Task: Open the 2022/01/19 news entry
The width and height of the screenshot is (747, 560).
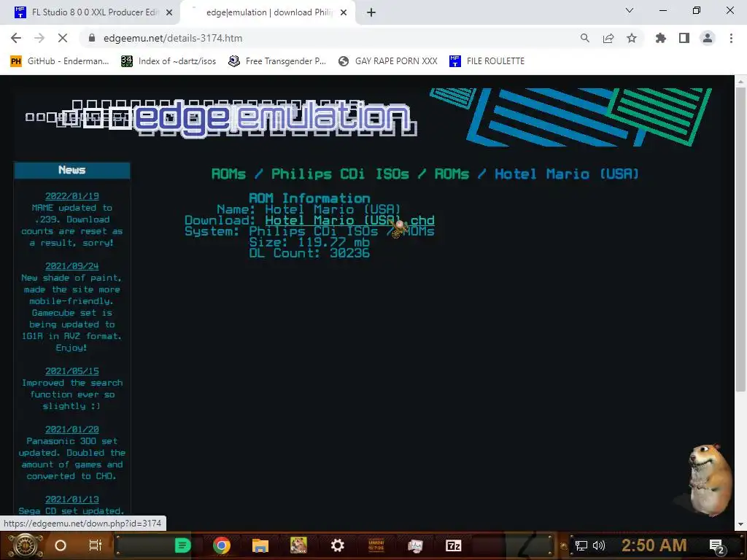Action: [72, 196]
